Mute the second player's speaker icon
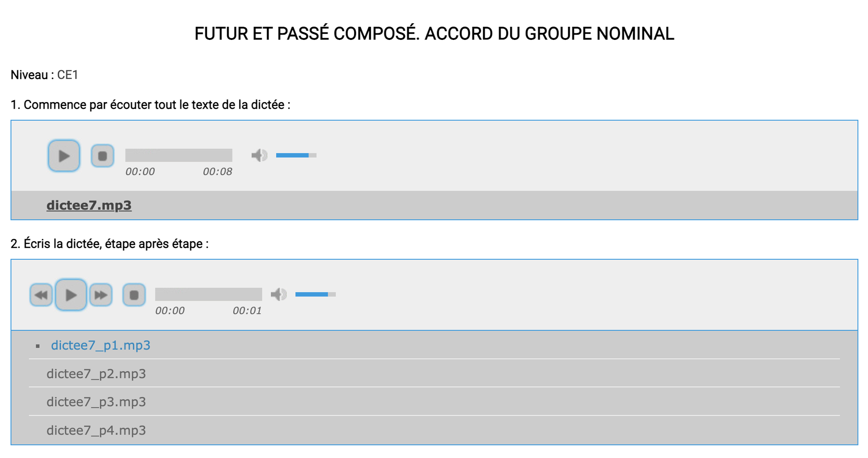The width and height of the screenshot is (868, 458). 278,294
